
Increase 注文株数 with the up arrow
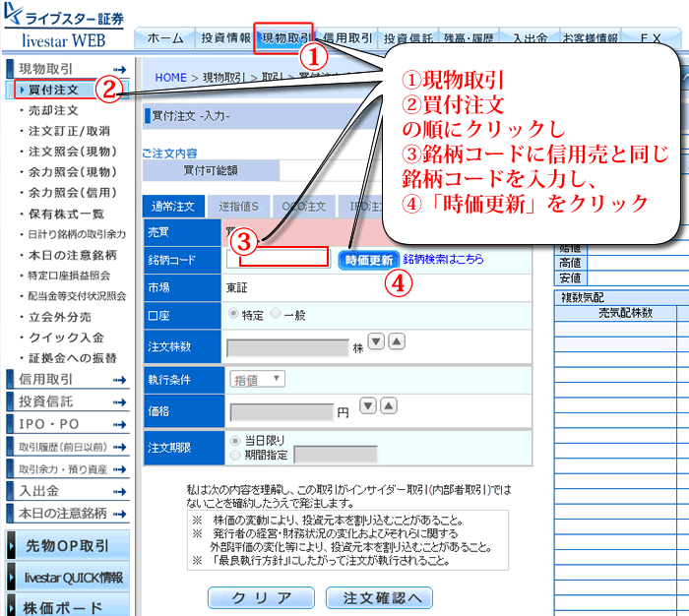[396, 341]
